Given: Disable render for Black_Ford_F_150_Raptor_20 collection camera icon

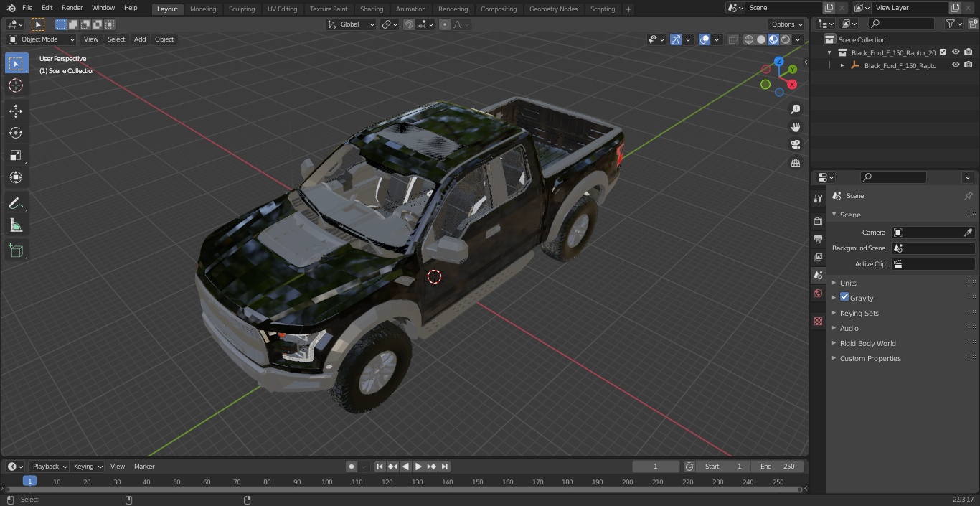Looking at the screenshot, I should coord(969,52).
